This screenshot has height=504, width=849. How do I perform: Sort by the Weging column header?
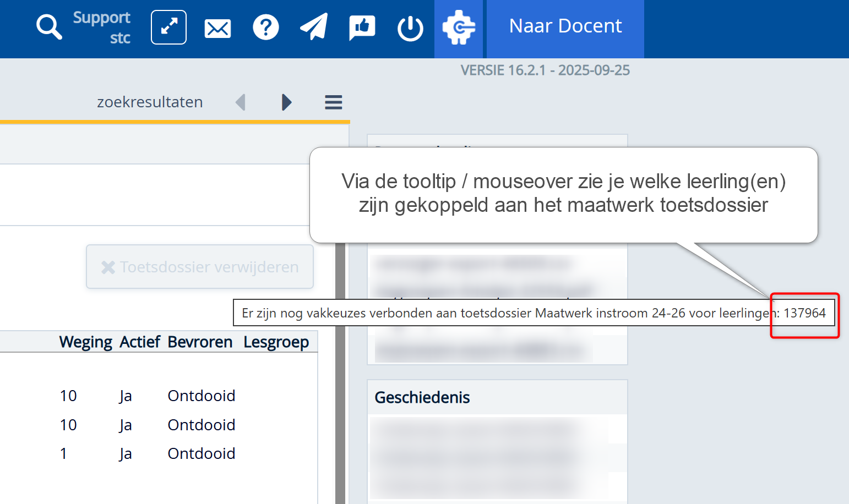(85, 342)
